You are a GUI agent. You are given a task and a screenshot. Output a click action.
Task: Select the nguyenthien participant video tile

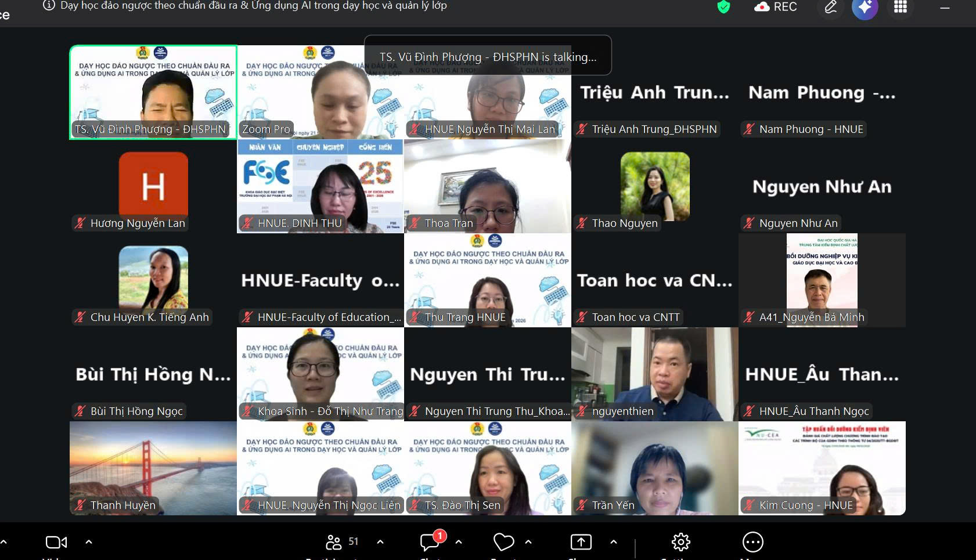[654, 374]
